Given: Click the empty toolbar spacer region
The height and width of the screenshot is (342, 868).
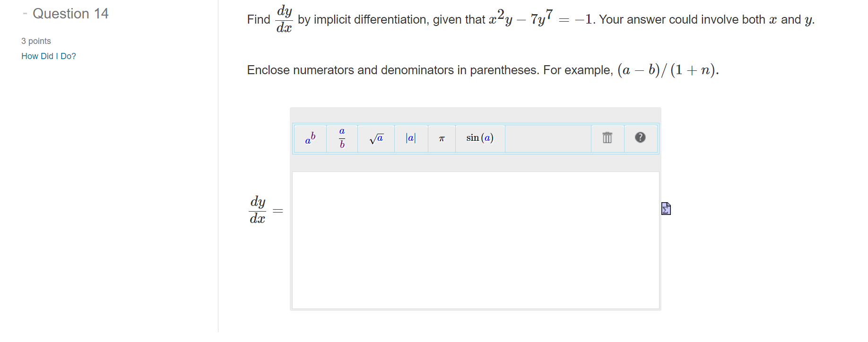Looking at the screenshot, I should 548,138.
